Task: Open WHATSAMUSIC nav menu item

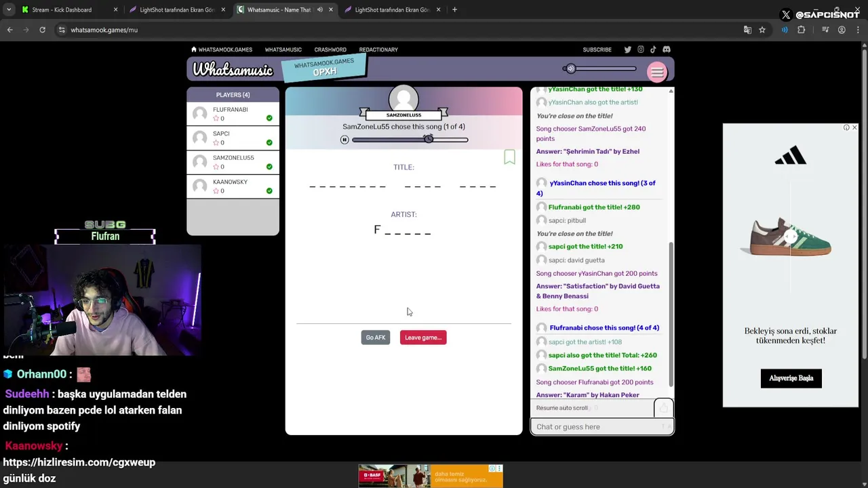Action: (283, 49)
